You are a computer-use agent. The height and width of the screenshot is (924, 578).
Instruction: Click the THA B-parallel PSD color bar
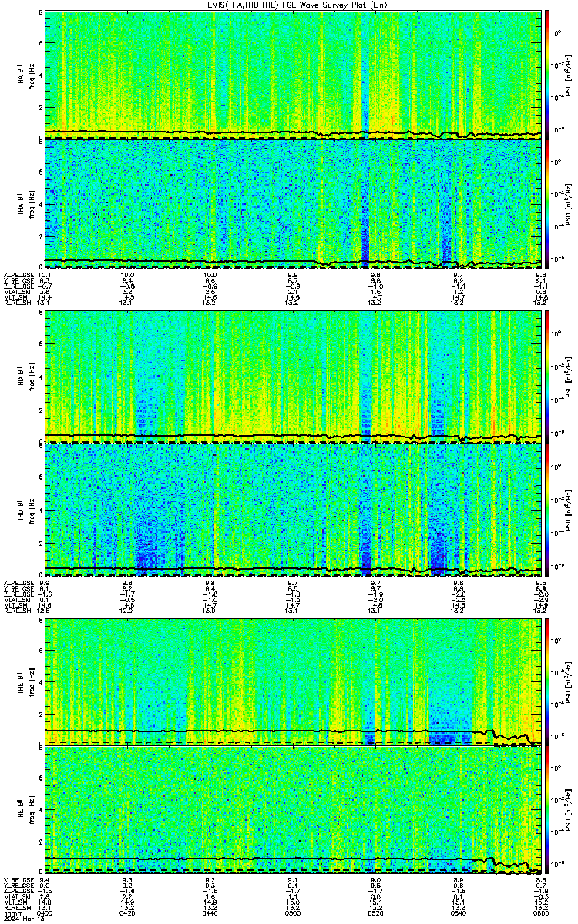tap(547, 203)
